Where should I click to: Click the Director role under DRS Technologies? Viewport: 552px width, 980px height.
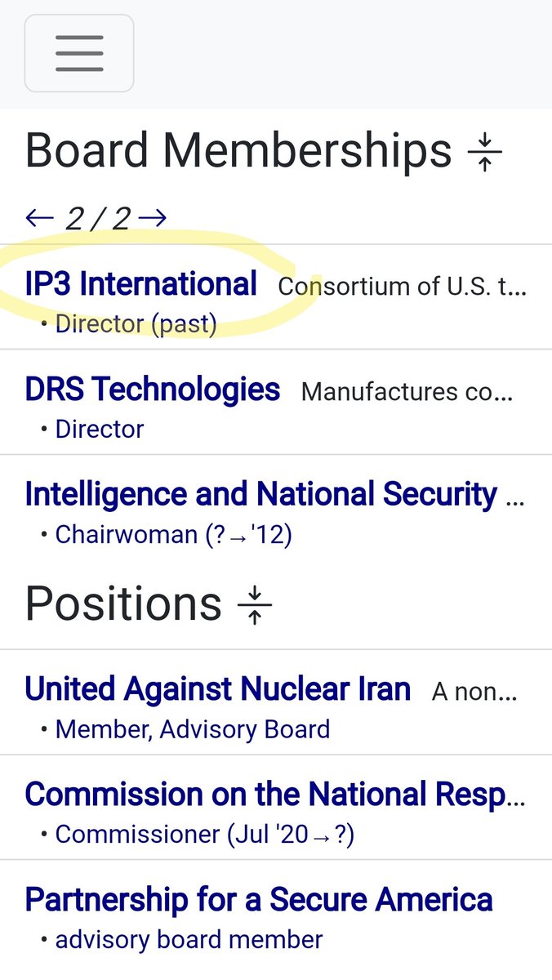[x=100, y=429]
